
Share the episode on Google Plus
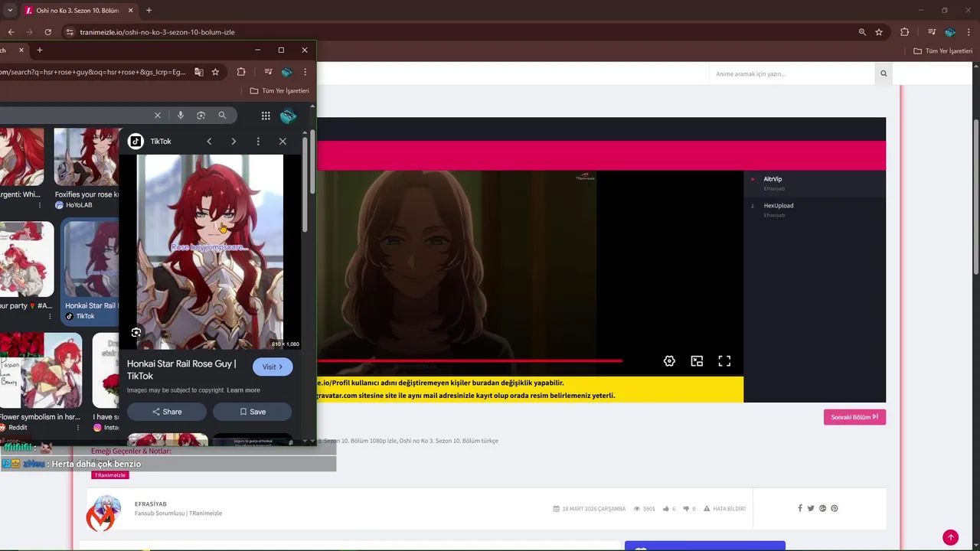click(x=822, y=508)
